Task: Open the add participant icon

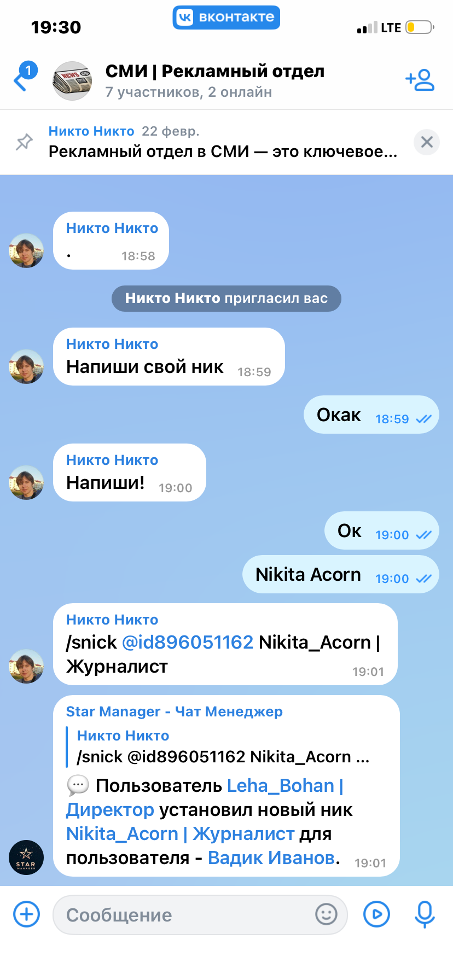Action: (x=420, y=80)
